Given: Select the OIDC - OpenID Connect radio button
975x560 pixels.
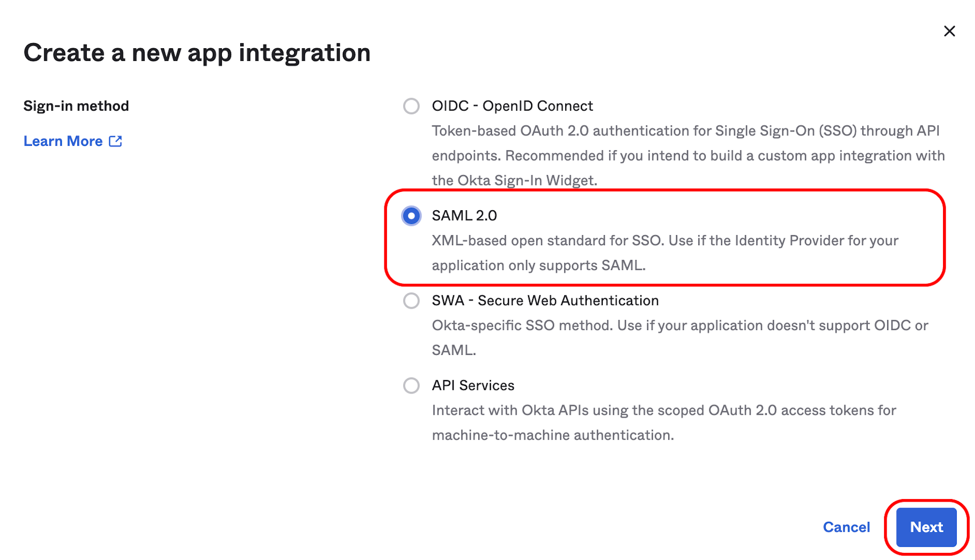Looking at the screenshot, I should coord(411,107).
